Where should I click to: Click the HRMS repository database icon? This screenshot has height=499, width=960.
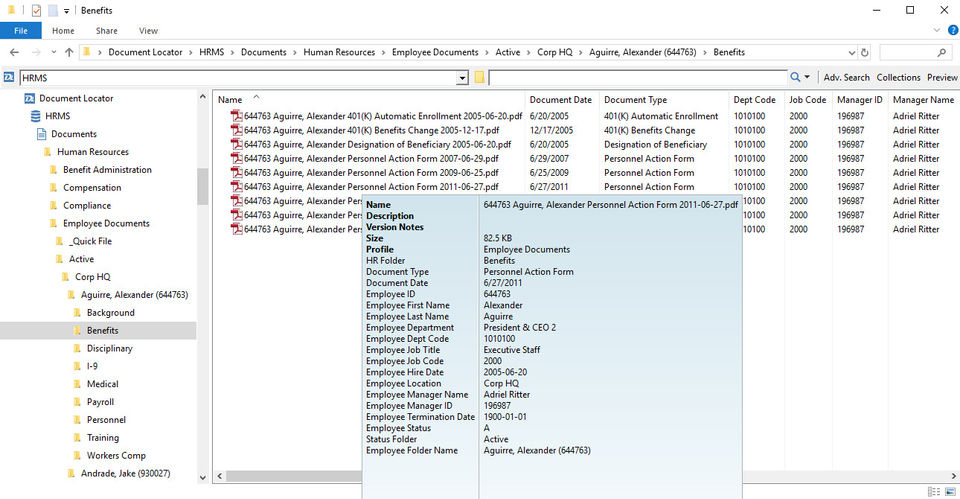click(36, 116)
